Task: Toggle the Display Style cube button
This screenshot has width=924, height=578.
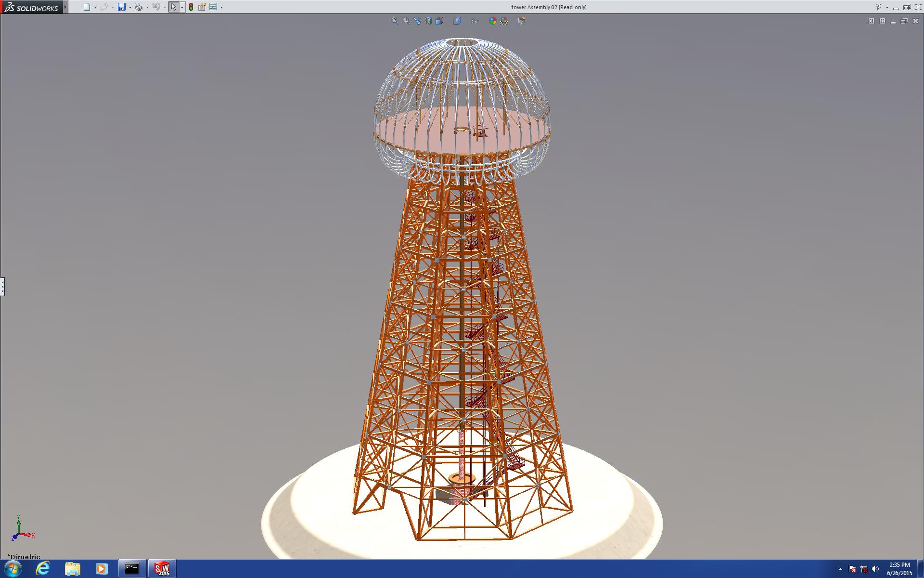Action: tap(457, 21)
